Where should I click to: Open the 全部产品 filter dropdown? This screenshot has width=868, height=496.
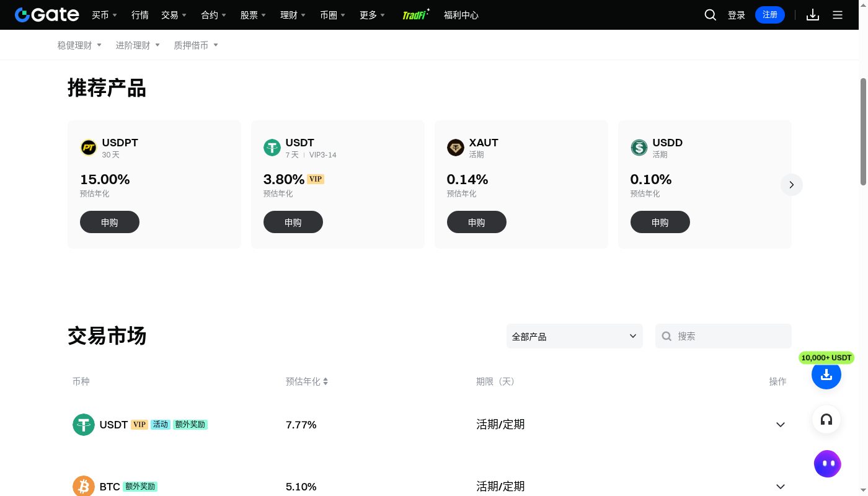(x=575, y=336)
